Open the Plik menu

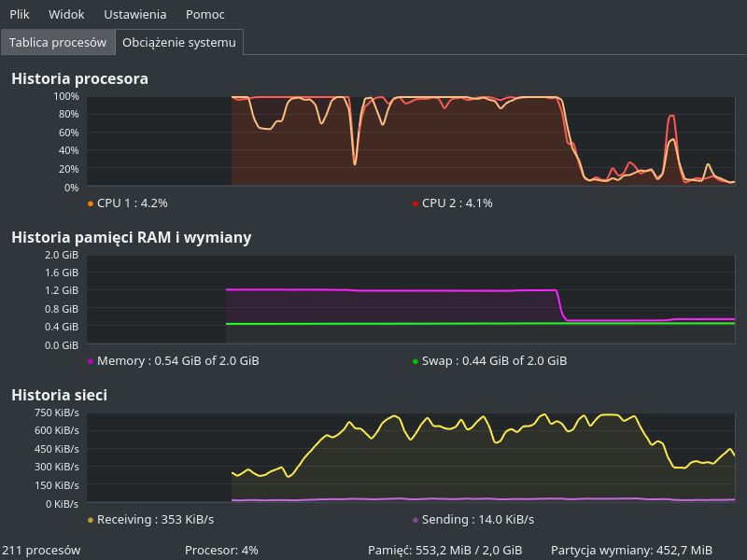(x=20, y=14)
